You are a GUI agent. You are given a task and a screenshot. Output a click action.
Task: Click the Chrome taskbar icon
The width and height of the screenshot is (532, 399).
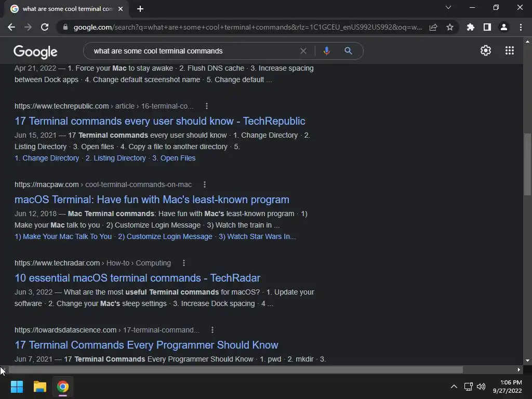[x=63, y=387]
